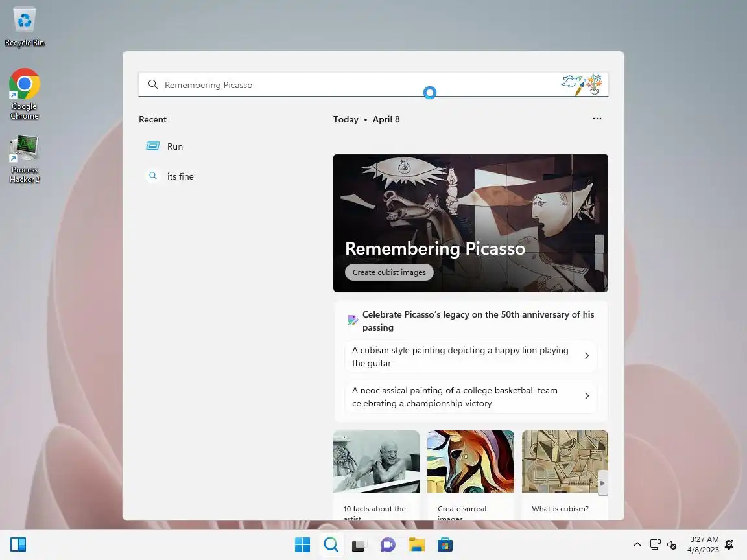Click the Remembering Picasso banner image
The height and width of the screenshot is (560, 747).
coord(470,223)
